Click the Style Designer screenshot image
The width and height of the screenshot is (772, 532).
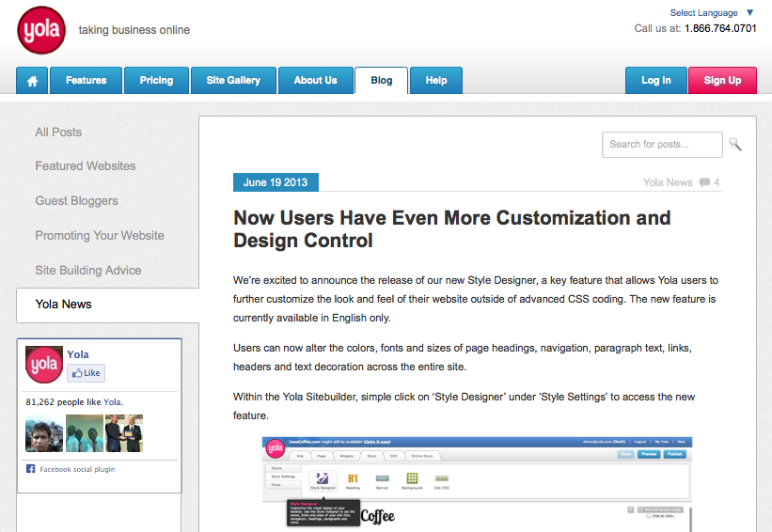click(477, 484)
